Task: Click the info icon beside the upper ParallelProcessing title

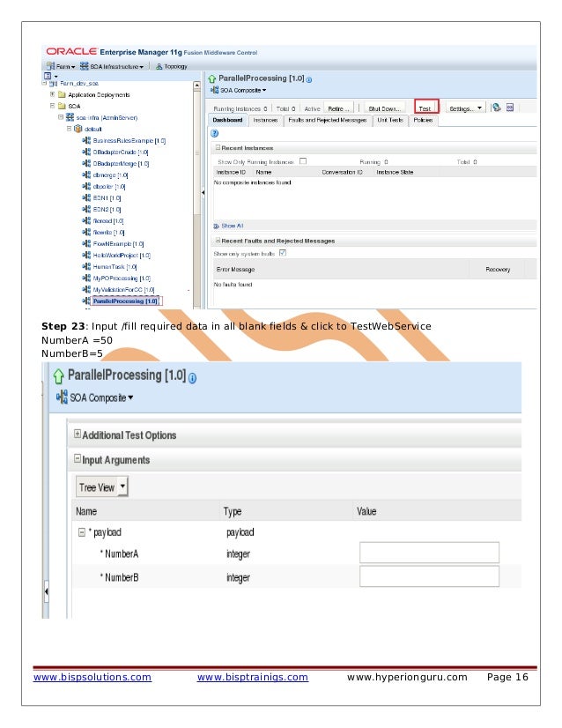Action: [x=309, y=80]
